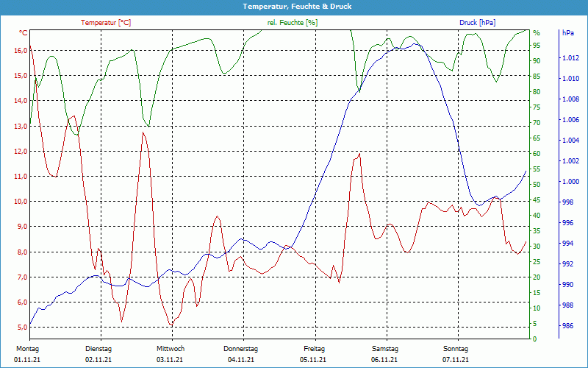Click the 15,0 temperature axis value
The image size is (588, 368).
[x=21, y=76]
